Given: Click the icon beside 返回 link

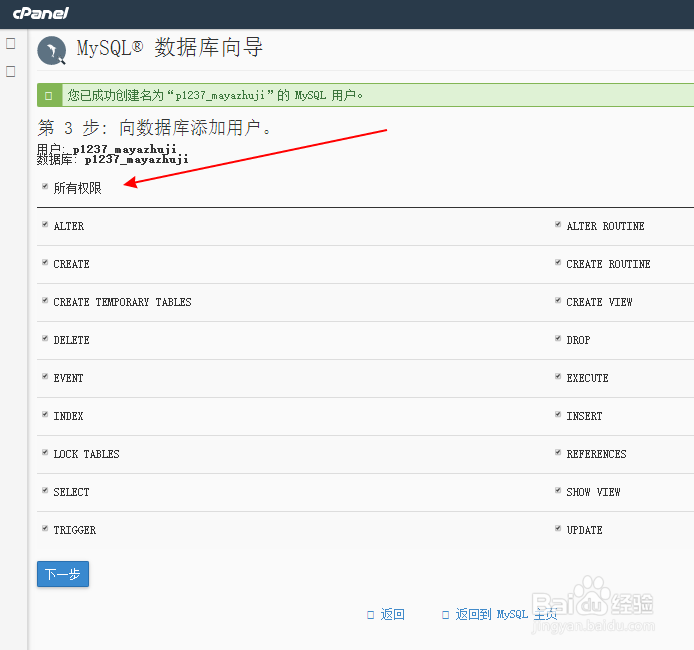Looking at the screenshot, I should [370, 615].
